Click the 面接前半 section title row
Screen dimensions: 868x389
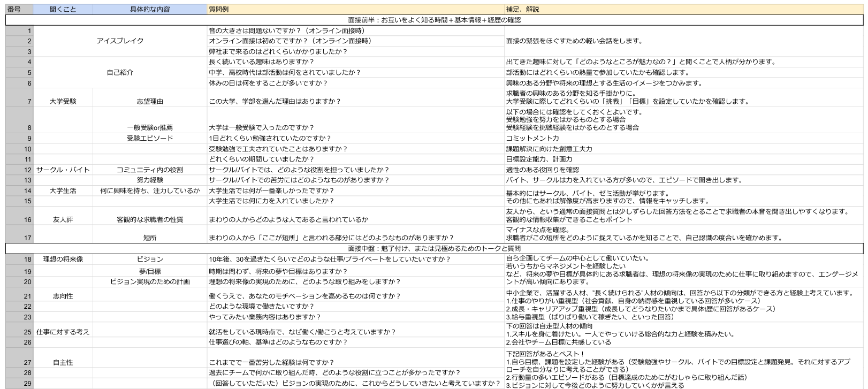click(434, 20)
